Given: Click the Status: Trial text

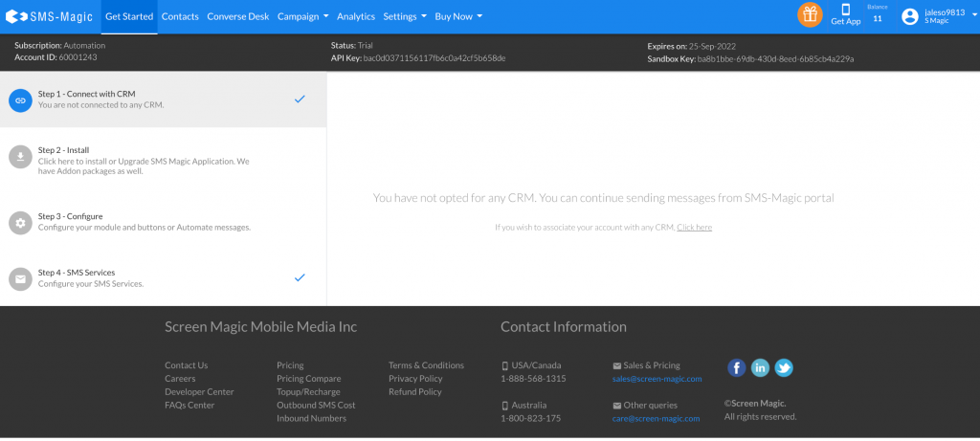Looking at the screenshot, I should [x=352, y=46].
